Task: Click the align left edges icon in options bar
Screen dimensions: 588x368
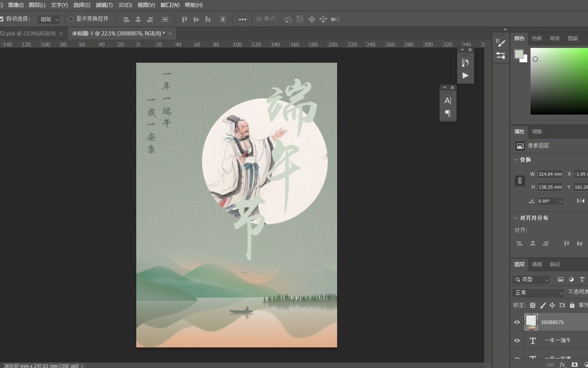Action: point(126,19)
